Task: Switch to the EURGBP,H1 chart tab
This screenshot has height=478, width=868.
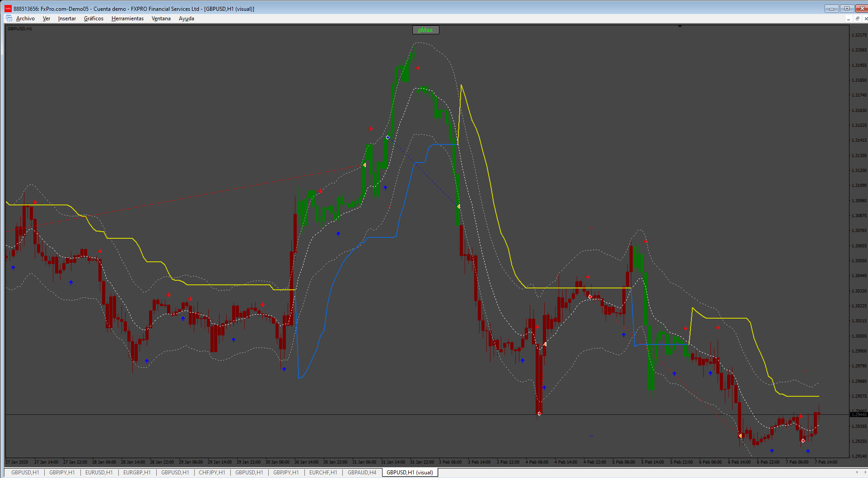Action: click(x=137, y=473)
